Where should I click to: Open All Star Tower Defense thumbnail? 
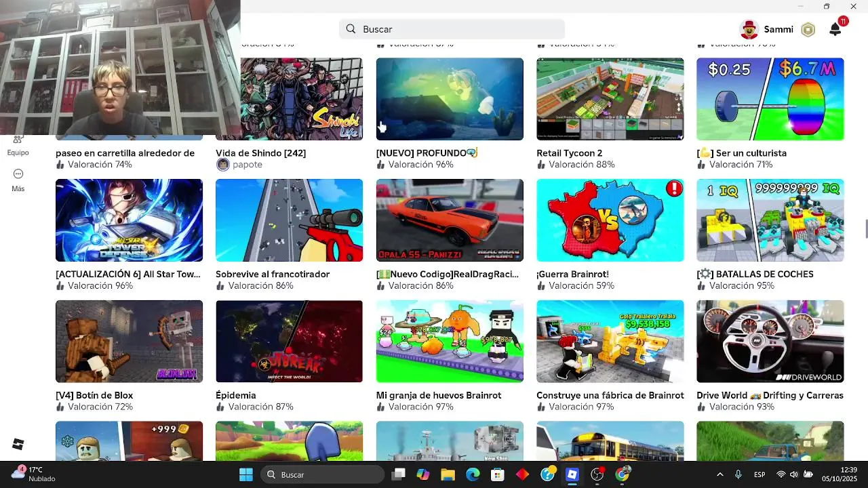(x=129, y=220)
